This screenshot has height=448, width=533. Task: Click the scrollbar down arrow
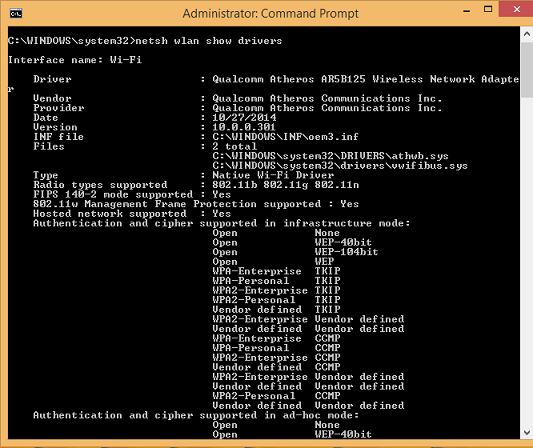tap(527, 432)
